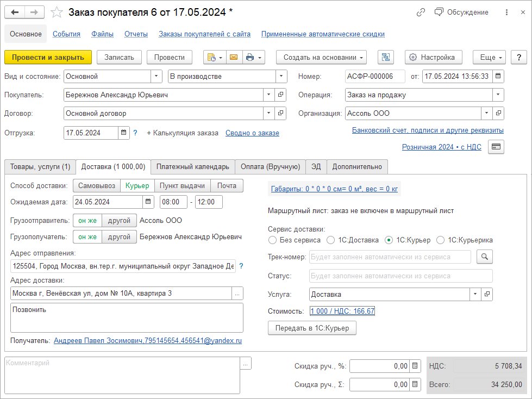Click the payment card icon near Розничная 2024
The image size is (532, 399).
tap(496, 147)
